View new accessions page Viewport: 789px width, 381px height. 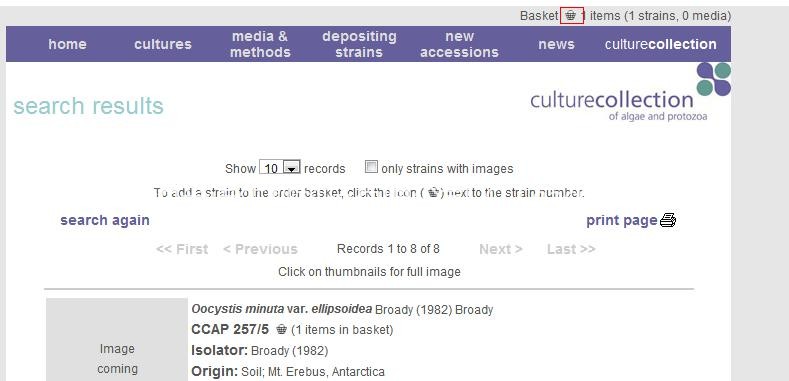coord(459,44)
